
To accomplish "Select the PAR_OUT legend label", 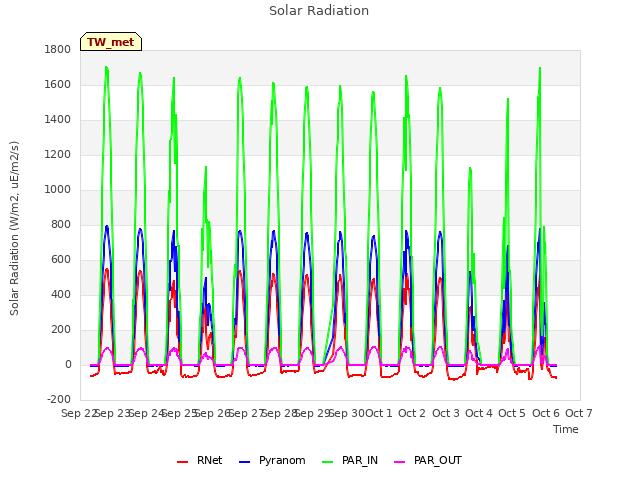I will click(438, 460).
